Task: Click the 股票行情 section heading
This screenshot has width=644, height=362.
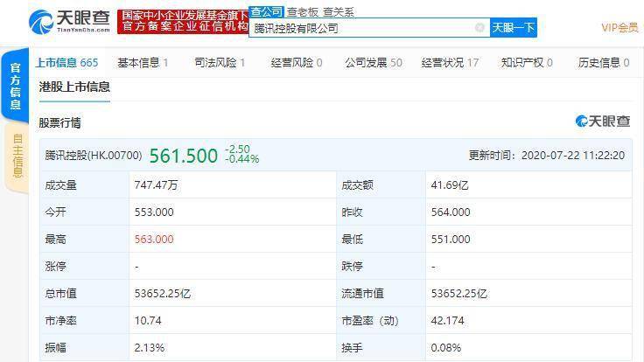Action: (60, 122)
